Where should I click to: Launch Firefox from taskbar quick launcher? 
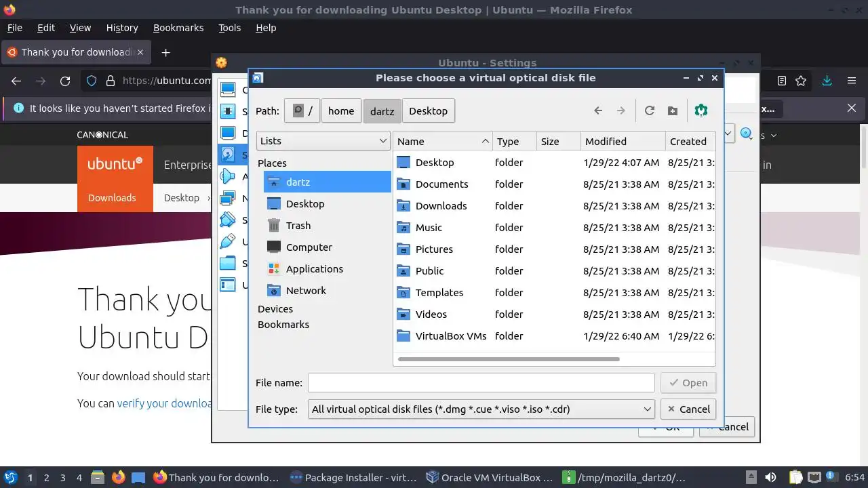coord(118,478)
